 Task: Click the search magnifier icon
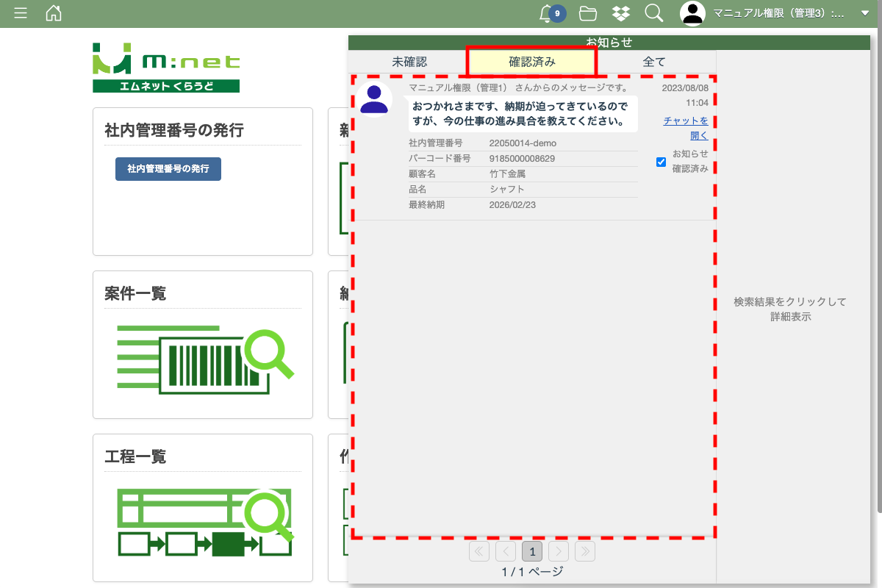pos(653,13)
